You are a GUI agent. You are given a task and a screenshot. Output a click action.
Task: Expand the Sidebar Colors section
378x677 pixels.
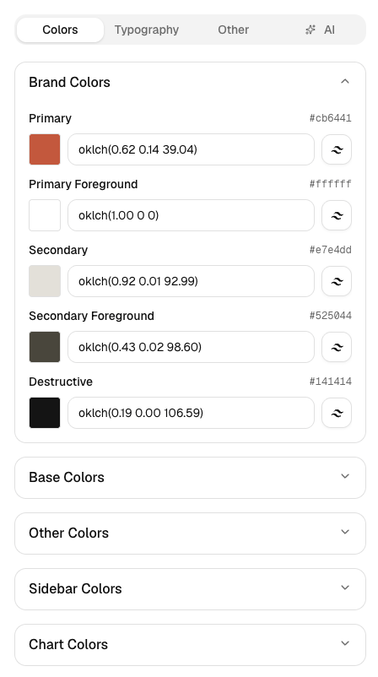tap(190, 589)
